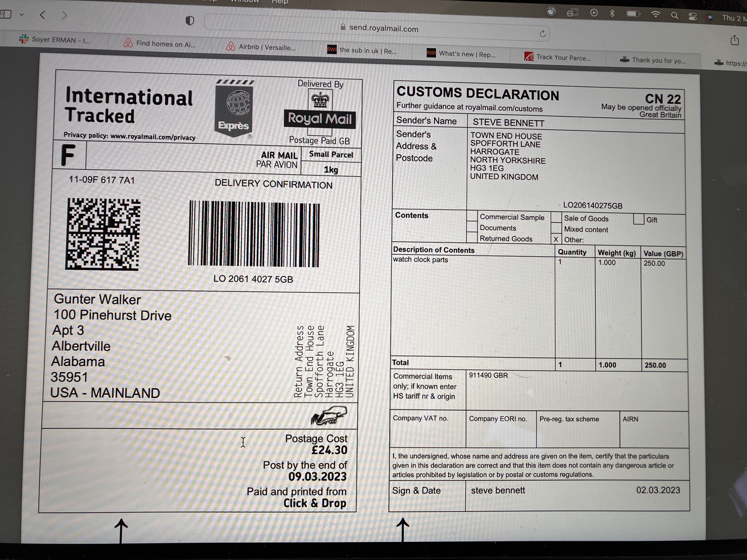Click the Now Playing menu bar icon
This screenshot has height=560, width=747.
pyautogui.click(x=594, y=13)
